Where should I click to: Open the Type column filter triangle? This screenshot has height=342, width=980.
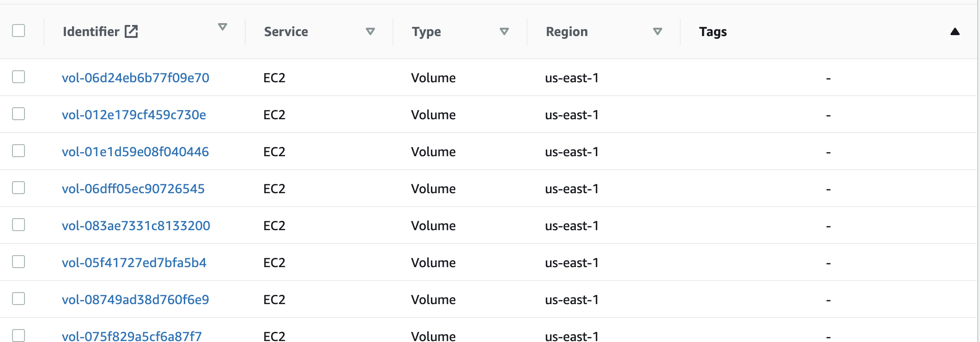pyautogui.click(x=504, y=31)
